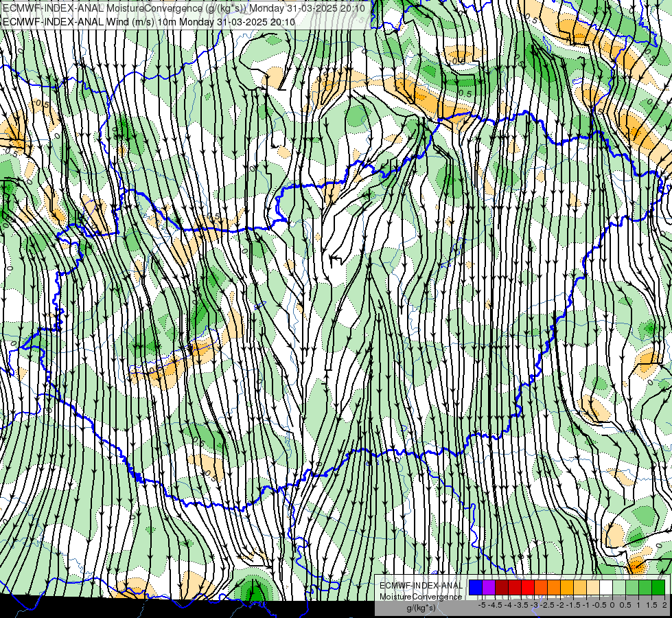Image resolution: width=672 pixels, height=618 pixels.
Task: Click the dark red legend swatch left of -4
Action: pyautogui.click(x=502, y=588)
